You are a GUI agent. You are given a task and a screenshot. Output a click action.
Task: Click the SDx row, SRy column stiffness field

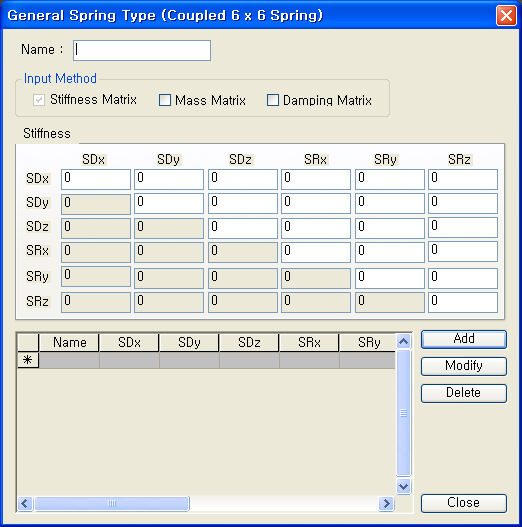[x=390, y=179]
